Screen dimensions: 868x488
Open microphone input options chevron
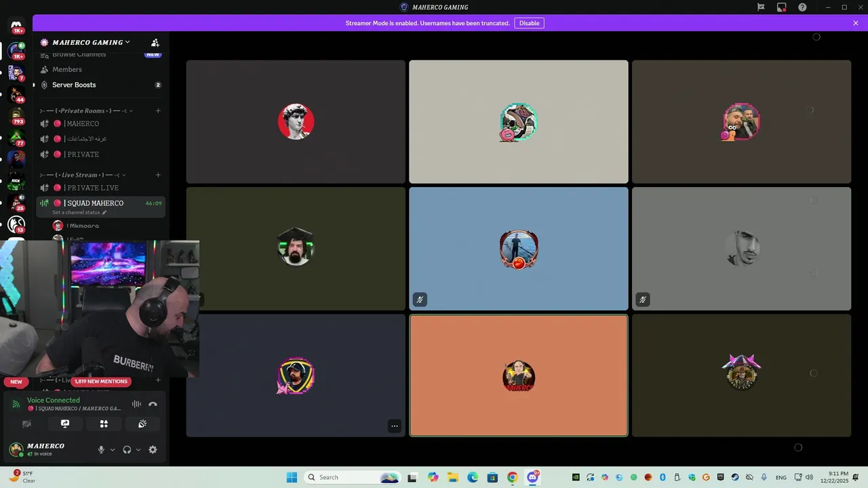[x=113, y=449]
